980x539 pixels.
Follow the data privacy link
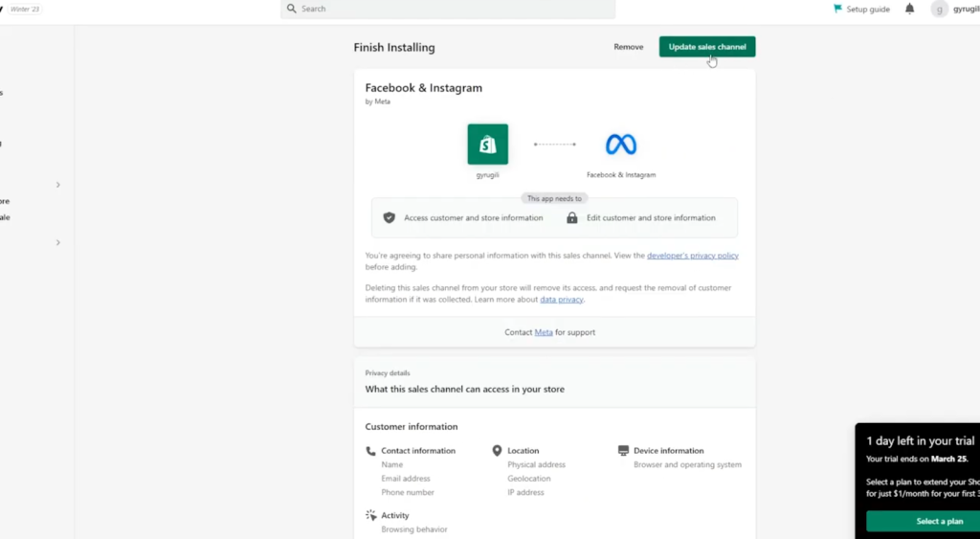(561, 300)
